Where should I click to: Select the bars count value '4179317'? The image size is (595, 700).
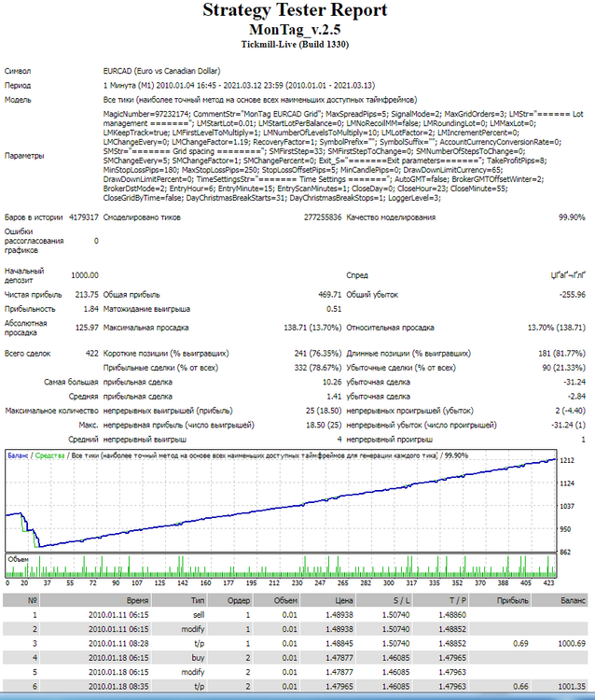pos(84,217)
